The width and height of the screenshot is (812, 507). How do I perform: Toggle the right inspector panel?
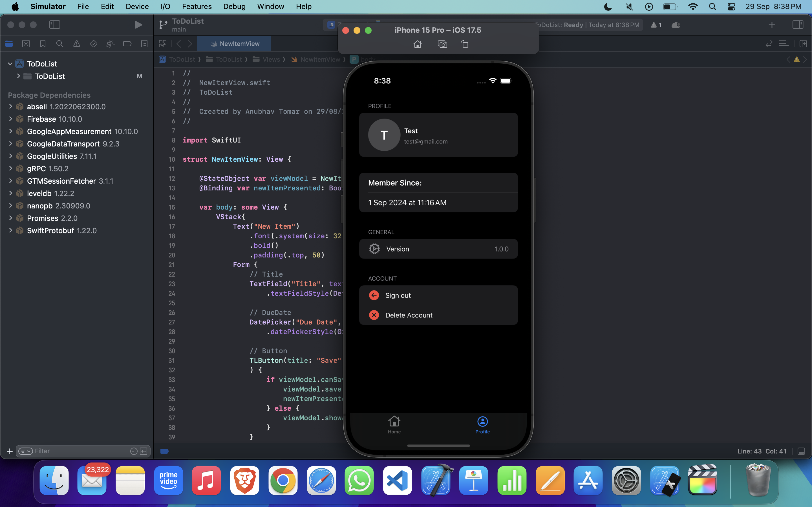[x=798, y=25]
